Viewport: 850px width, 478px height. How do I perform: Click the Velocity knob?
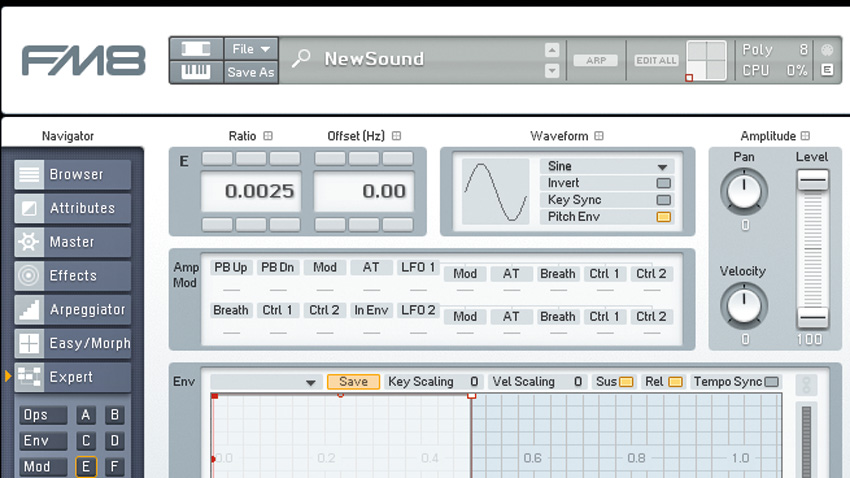pyautogui.click(x=744, y=305)
